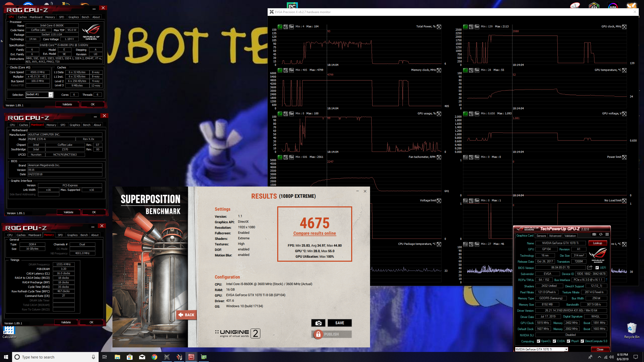
Task: Toggle TRAY for the GPU temperature graph
Action: [477, 70]
